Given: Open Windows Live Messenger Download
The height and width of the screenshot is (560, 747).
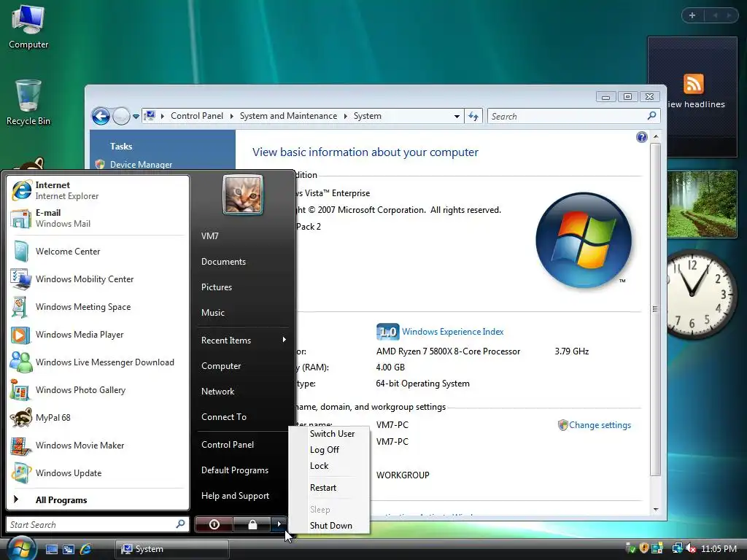Looking at the screenshot, I should click(x=98, y=362).
